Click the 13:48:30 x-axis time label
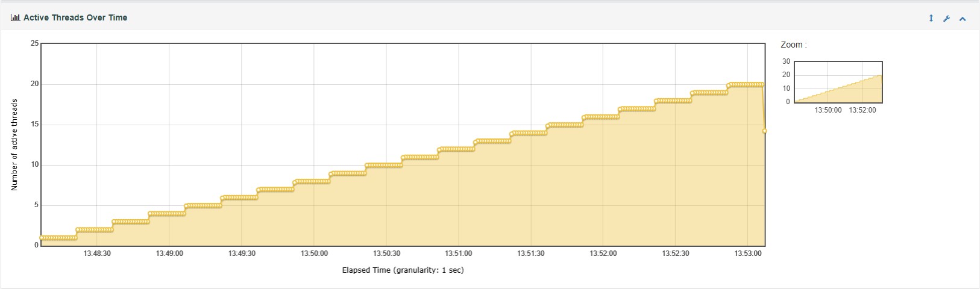This screenshot has width=980, height=289. (97, 253)
